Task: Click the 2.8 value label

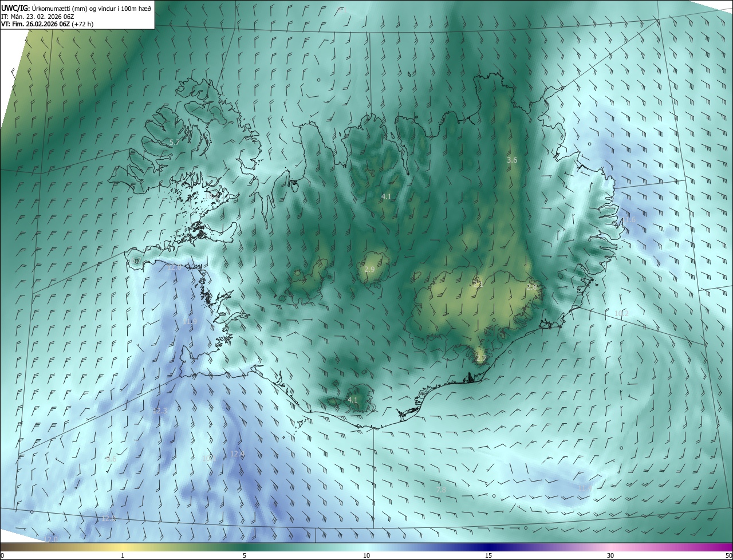Action: [x=532, y=287]
